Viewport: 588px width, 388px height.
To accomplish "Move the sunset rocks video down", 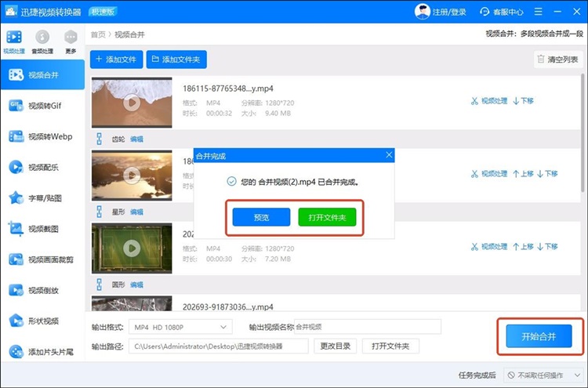I will (x=547, y=173).
